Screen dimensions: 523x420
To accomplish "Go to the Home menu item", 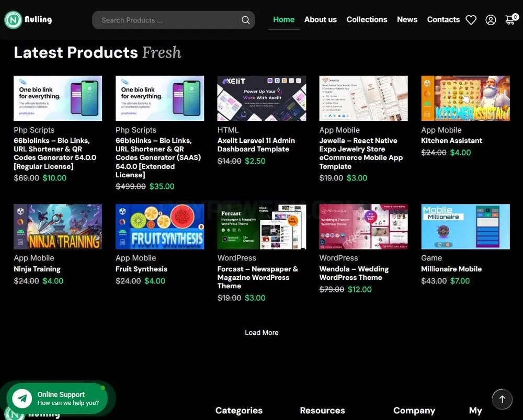I will (284, 20).
